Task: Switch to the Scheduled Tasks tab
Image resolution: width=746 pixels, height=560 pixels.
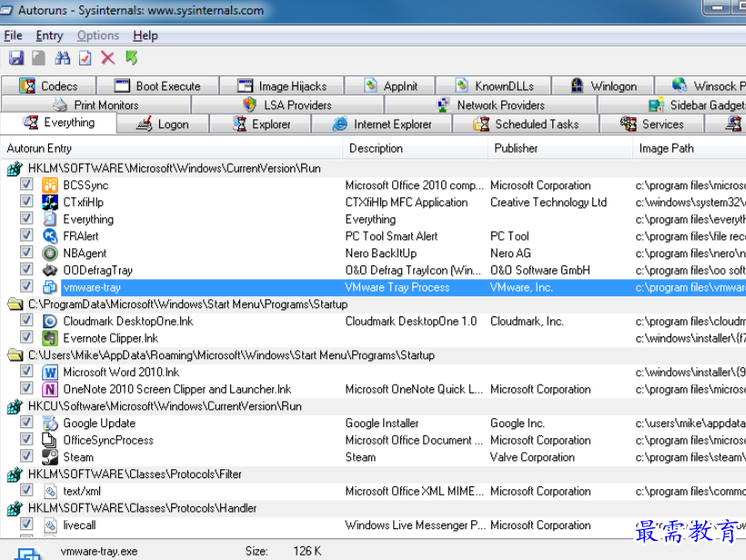Action: click(x=526, y=125)
